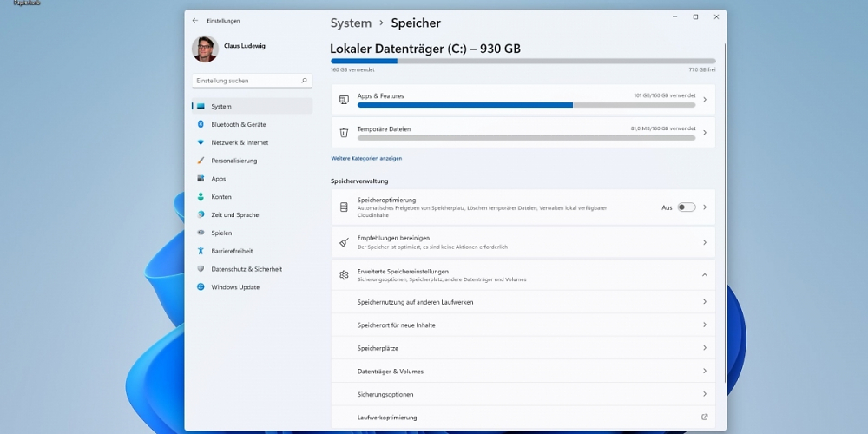Click the Barrierefreiheit accessibility icon
Image resolution: width=868 pixels, height=434 pixels.
[x=201, y=251]
